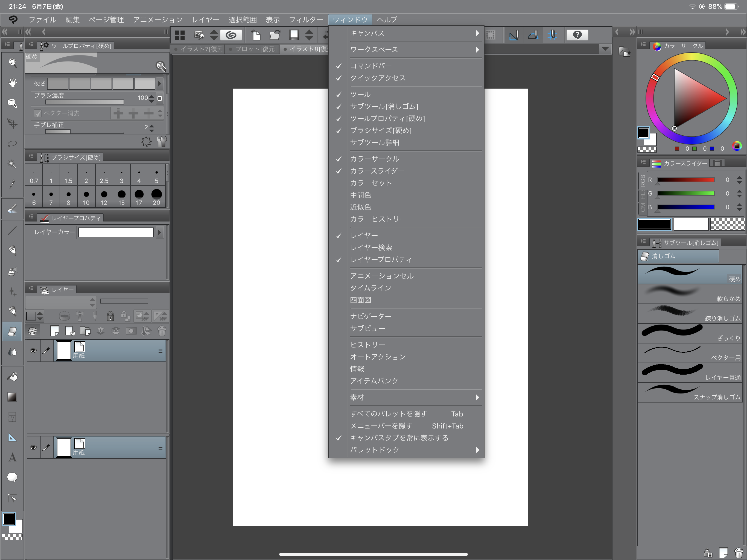Screen dimensions: 747x560
Task: Select the 軟らかめ eraser subtool
Action: coord(689,293)
